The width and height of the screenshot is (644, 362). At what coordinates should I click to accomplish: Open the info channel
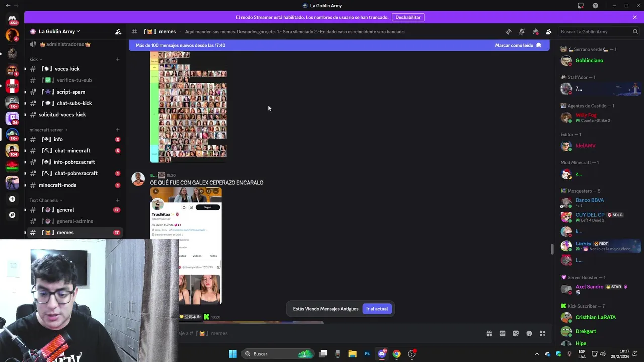click(74, 139)
